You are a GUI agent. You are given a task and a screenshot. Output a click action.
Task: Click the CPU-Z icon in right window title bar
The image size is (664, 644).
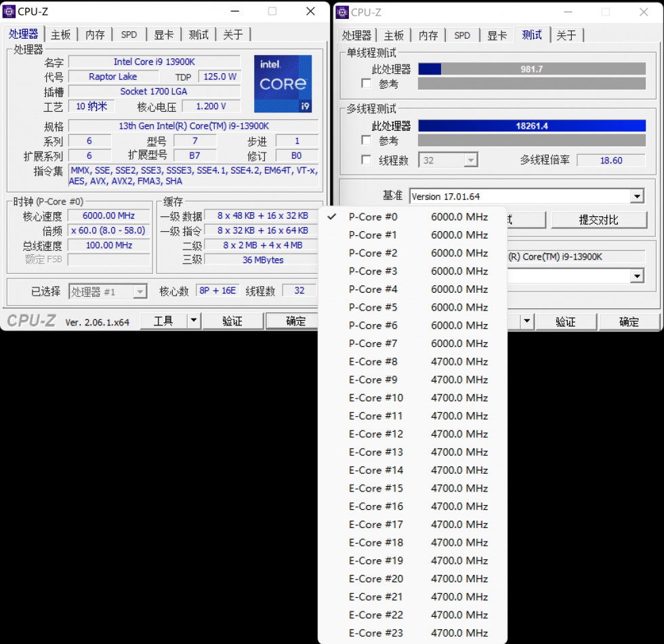pyautogui.click(x=342, y=12)
